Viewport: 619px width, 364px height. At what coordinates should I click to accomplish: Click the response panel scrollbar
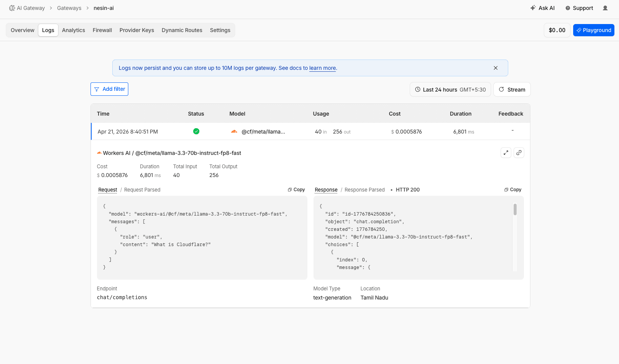(515, 210)
